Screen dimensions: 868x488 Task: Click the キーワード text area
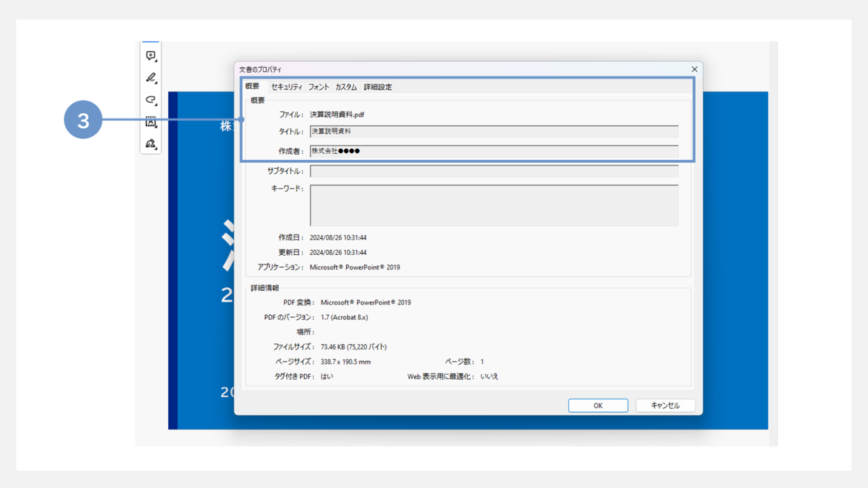click(x=494, y=205)
